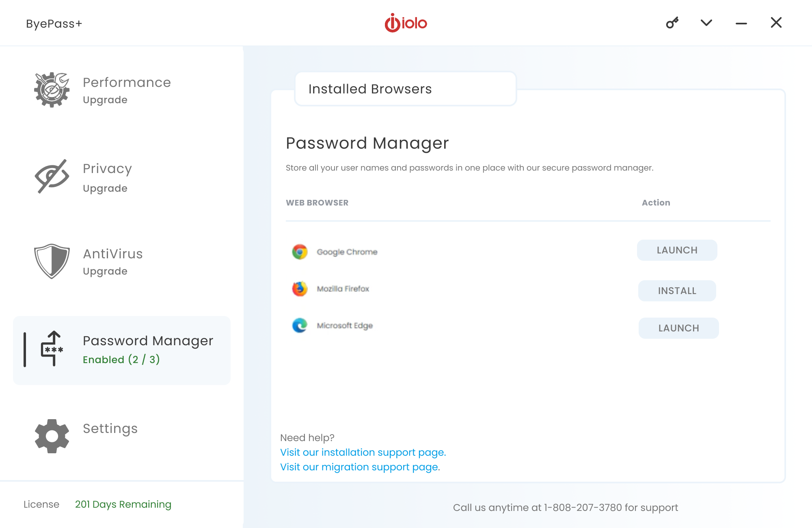Click the Enabled (2 / 3) status
This screenshot has width=812, height=528.
point(121,359)
